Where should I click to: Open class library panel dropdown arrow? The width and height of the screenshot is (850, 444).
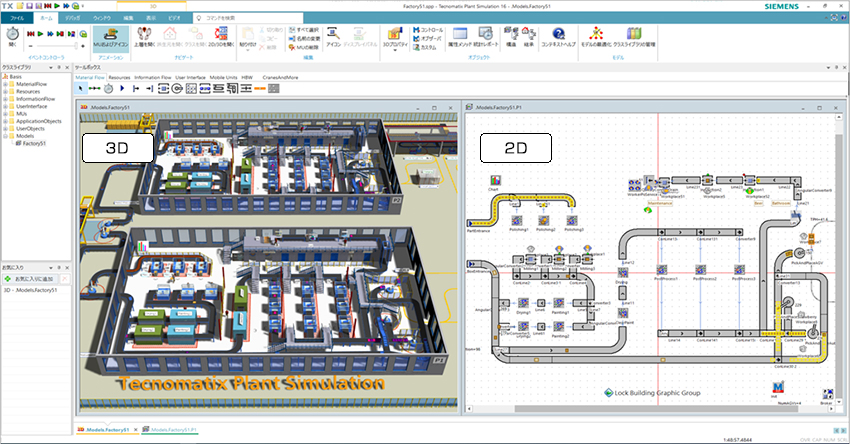point(51,68)
